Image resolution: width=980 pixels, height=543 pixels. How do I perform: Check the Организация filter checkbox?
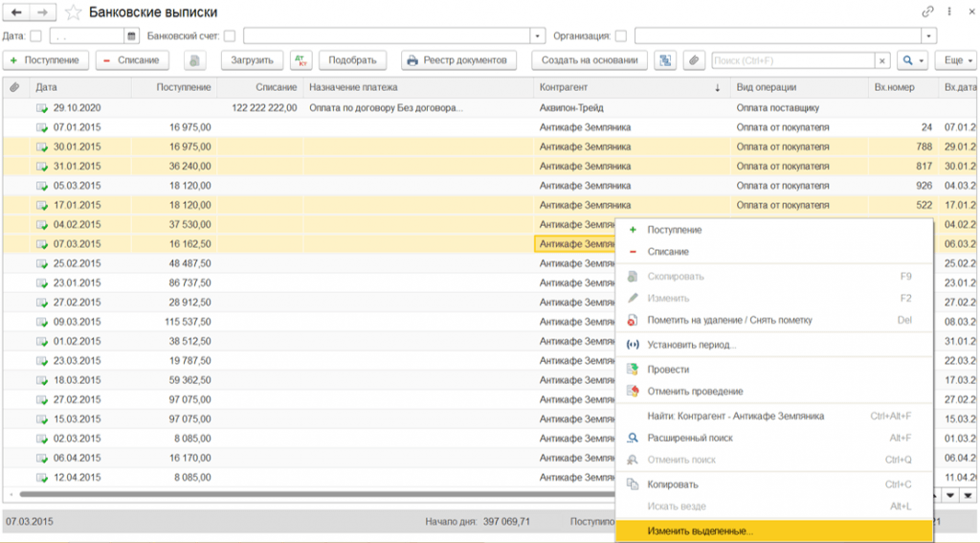(620, 36)
